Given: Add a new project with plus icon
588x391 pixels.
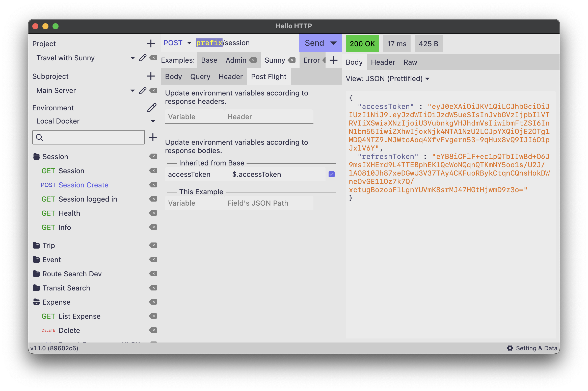Looking at the screenshot, I should [151, 43].
